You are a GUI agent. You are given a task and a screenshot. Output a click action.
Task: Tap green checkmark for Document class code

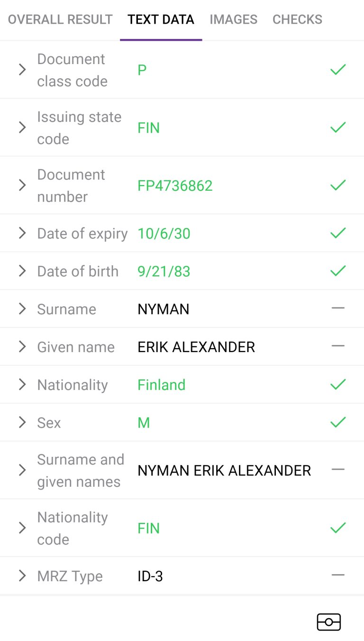click(x=338, y=70)
